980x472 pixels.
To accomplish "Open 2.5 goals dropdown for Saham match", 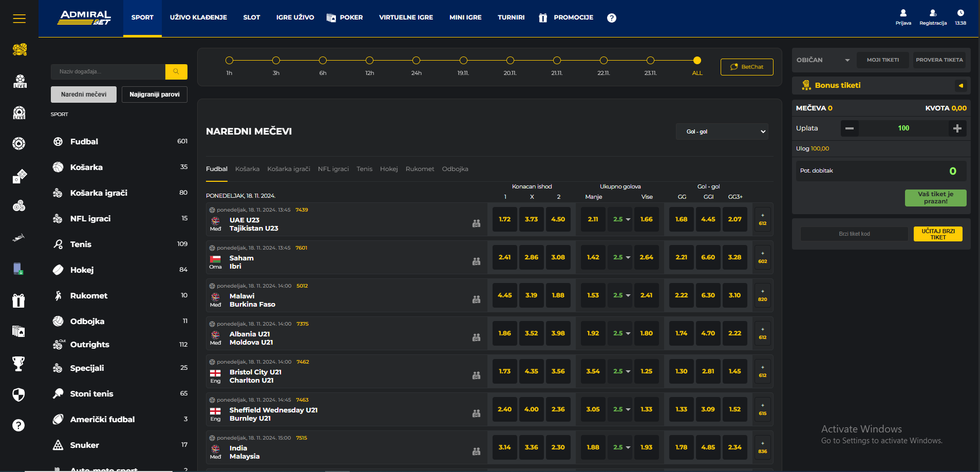I will click(620, 257).
